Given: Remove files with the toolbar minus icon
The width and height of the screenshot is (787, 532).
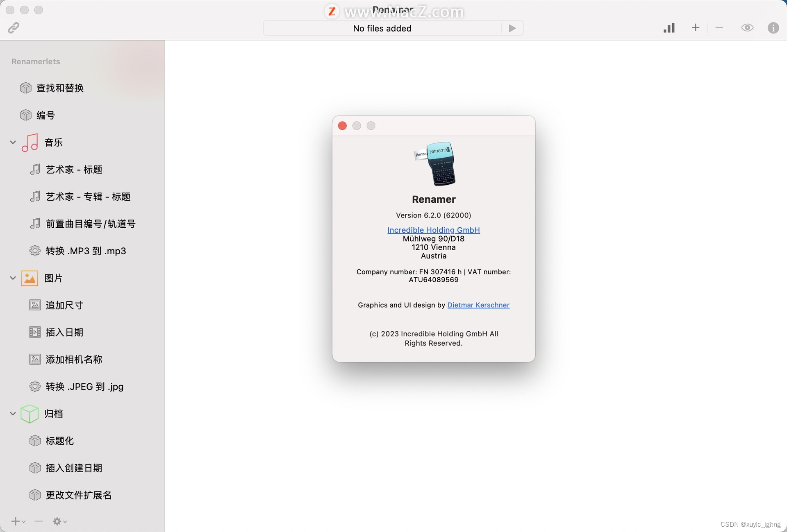Looking at the screenshot, I should tap(719, 27).
